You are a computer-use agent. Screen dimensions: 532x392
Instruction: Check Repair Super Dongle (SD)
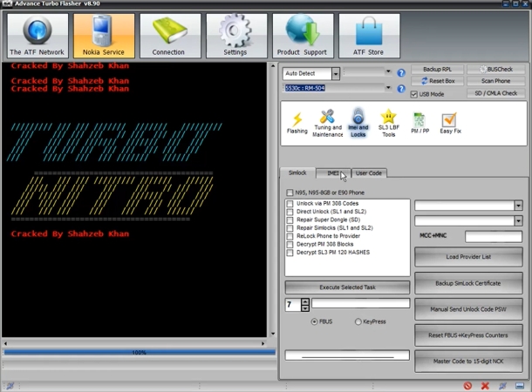pos(290,220)
